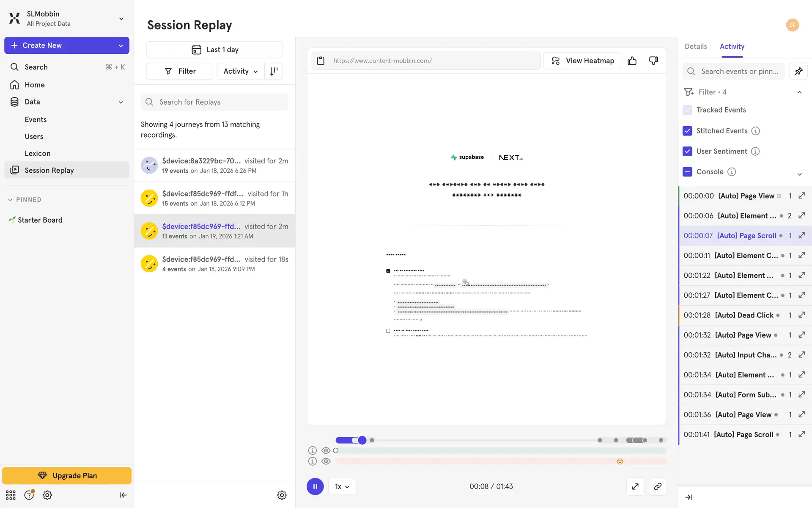Open replay list settings gear
Screen dimensions: 812x508
[282, 495]
